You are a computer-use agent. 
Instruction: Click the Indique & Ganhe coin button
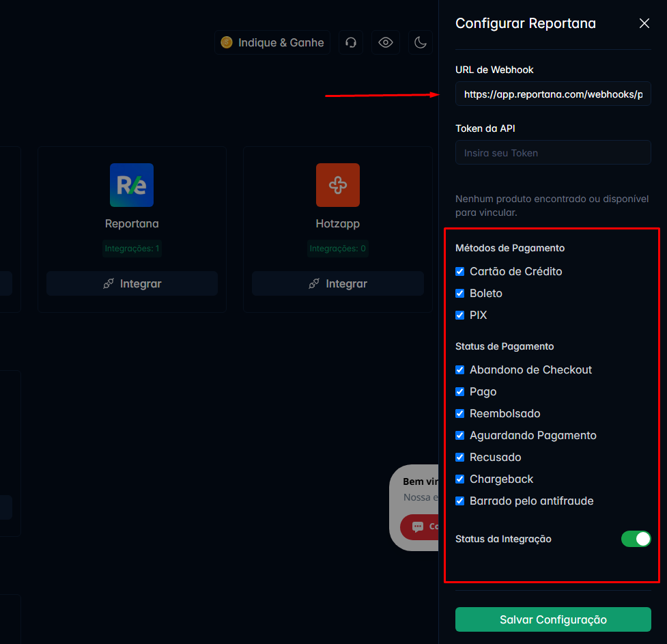pos(272,42)
